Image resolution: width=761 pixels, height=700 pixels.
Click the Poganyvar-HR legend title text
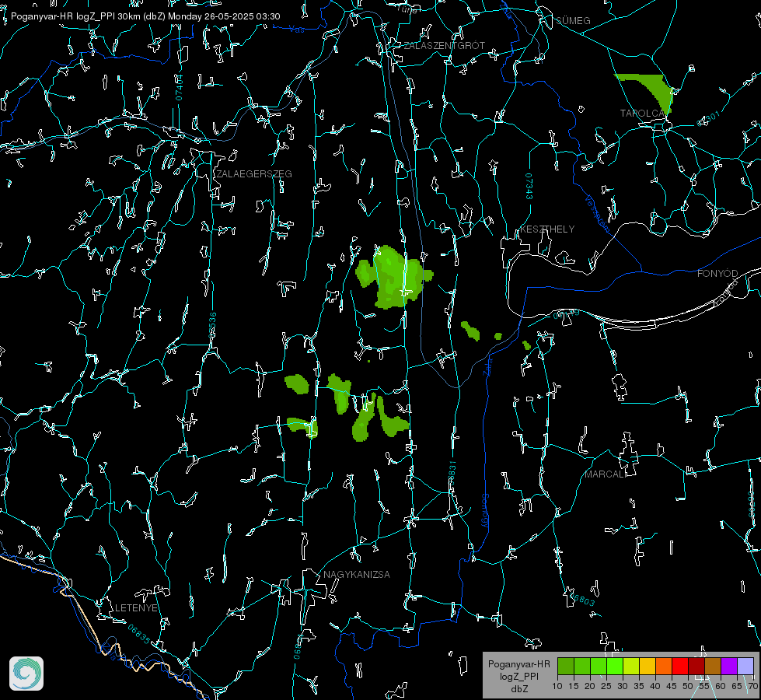518,663
